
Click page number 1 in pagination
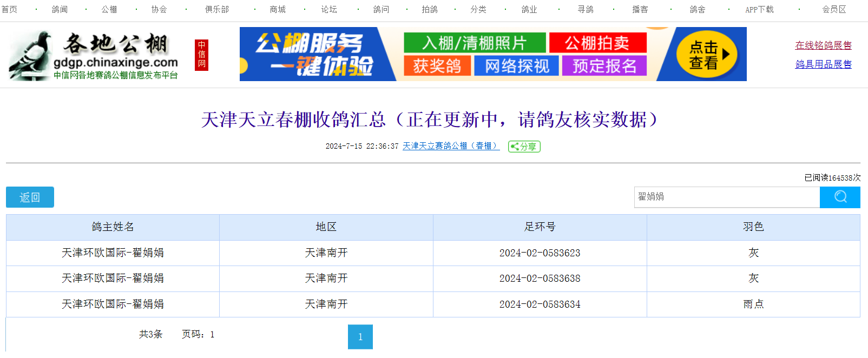360,337
